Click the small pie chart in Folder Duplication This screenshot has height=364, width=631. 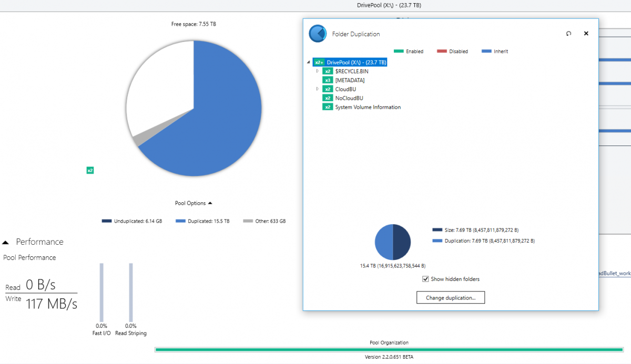(x=392, y=242)
